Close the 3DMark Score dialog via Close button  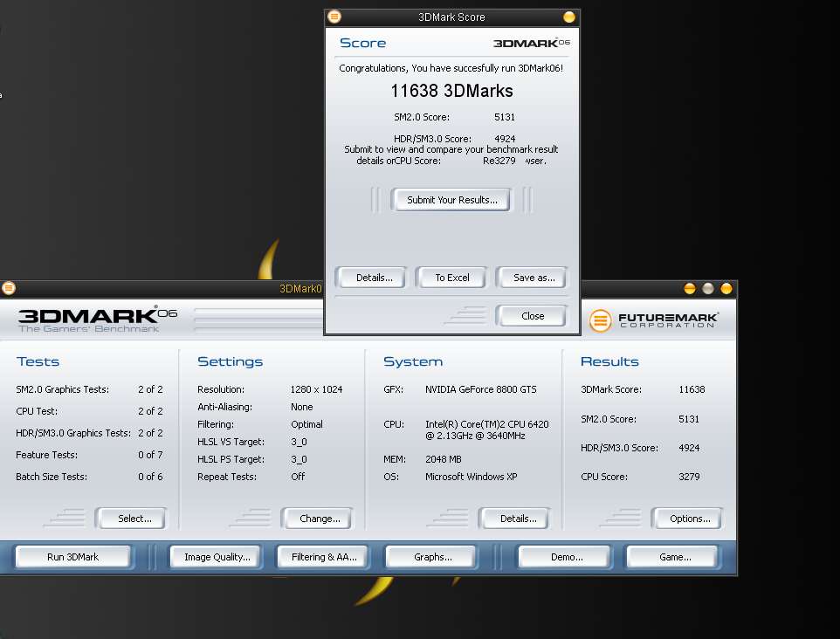[532, 316]
